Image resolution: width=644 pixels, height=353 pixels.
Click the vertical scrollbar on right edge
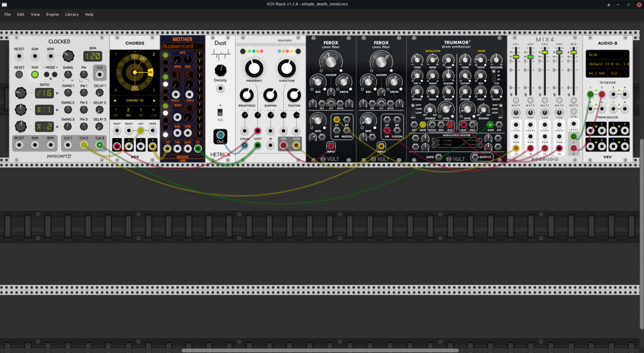[641, 234]
